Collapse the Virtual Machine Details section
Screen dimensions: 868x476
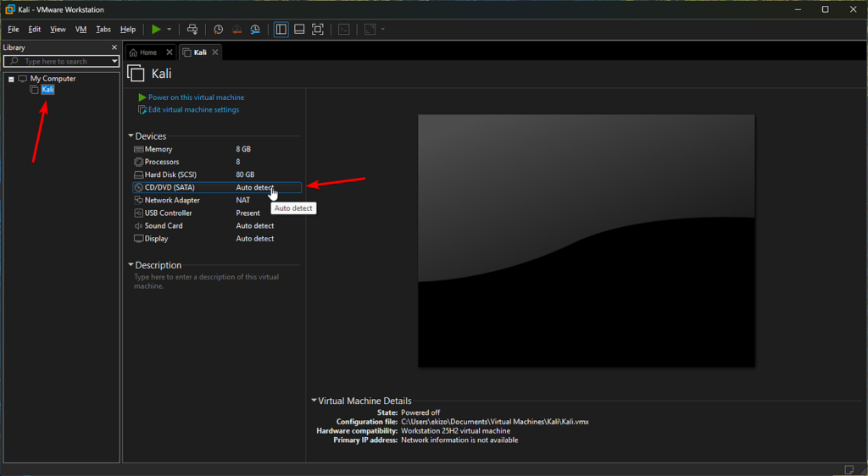pyautogui.click(x=314, y=401)
